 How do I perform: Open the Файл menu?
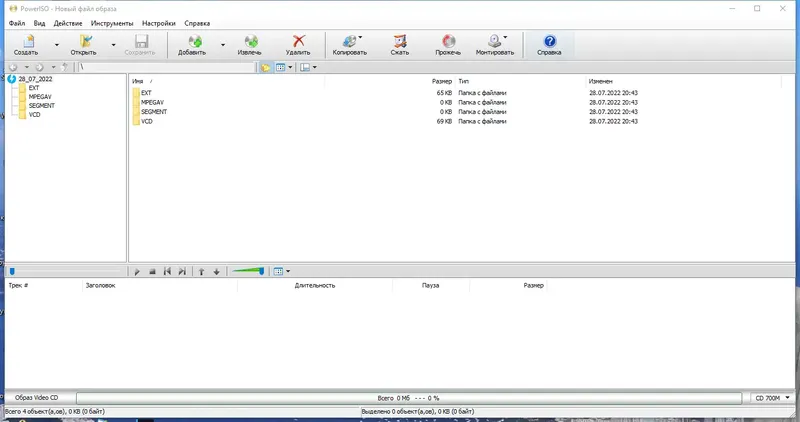tap(17, 23)
